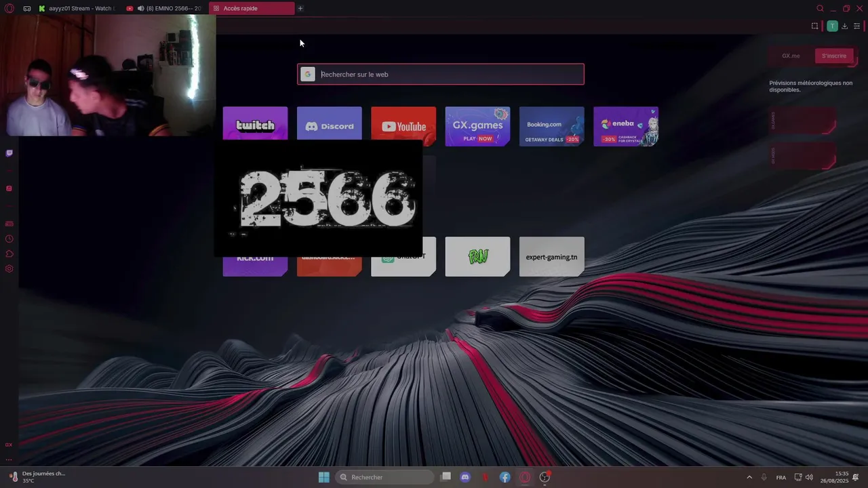The height and width of the screenshot is (488, 868).
Task: Click the tab search magnifier icon
Action: (x=820, y=8)
